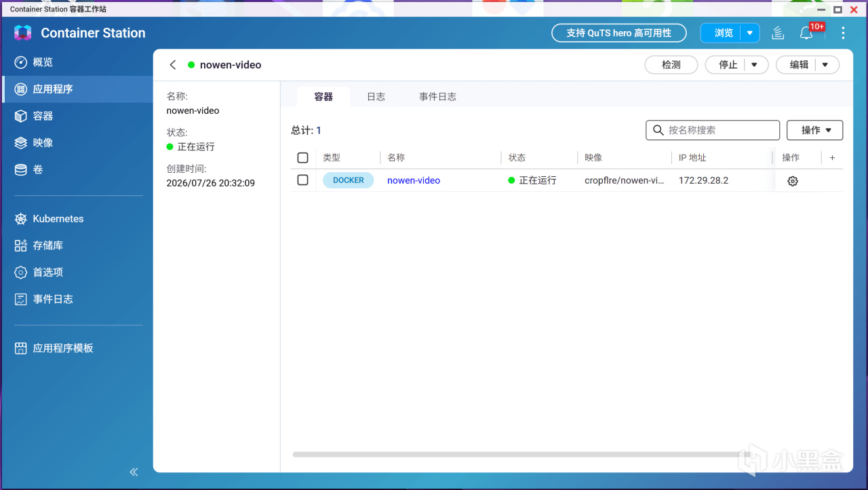Go back with the left arrow

point(173,65)
